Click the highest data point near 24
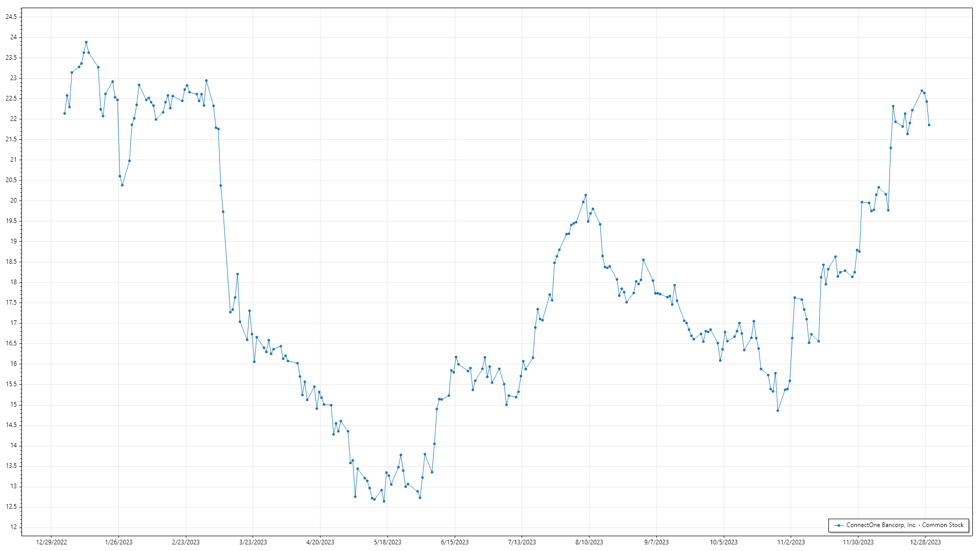The height and width of the screenshot is (551, 980). [x=86, y=42]
